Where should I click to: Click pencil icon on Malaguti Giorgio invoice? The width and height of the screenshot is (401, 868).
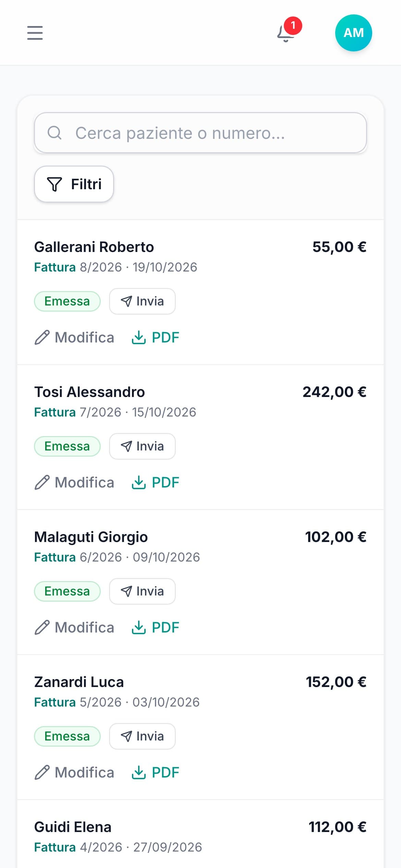[42, 627]
